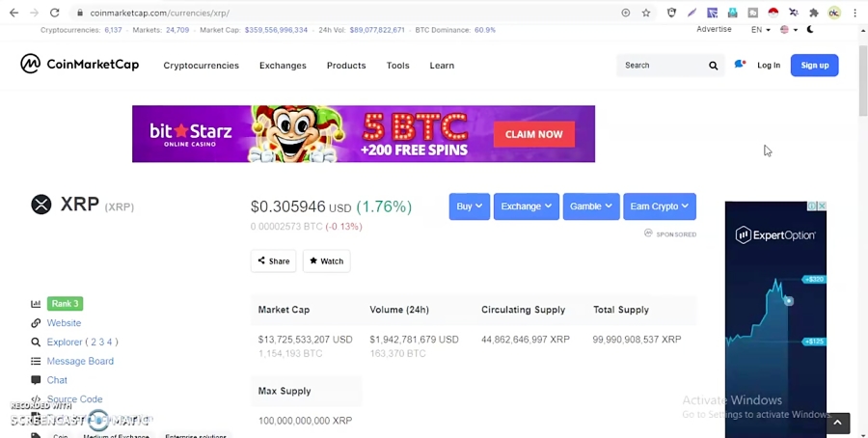Click CLAIM NOW on the bitStarz banner
The height and width of the screenshot is (438, 868).
click(x=533, y=134)
